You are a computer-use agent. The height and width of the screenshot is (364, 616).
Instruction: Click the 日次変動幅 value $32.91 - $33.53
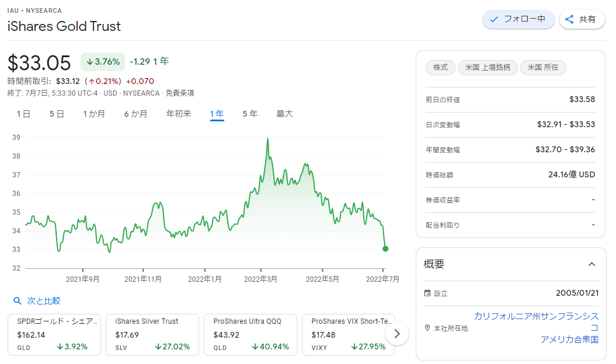(x=566, y=124)
